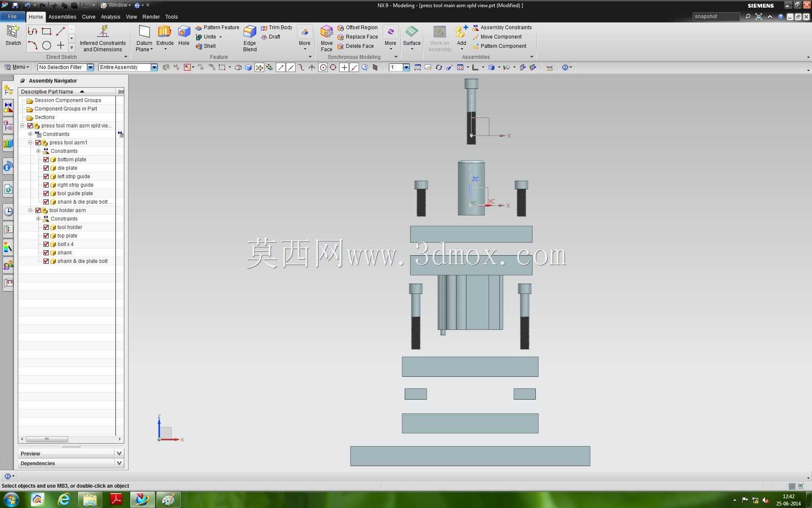Open the File menu
Screen dimensions: 812x508
click(12, 17)
